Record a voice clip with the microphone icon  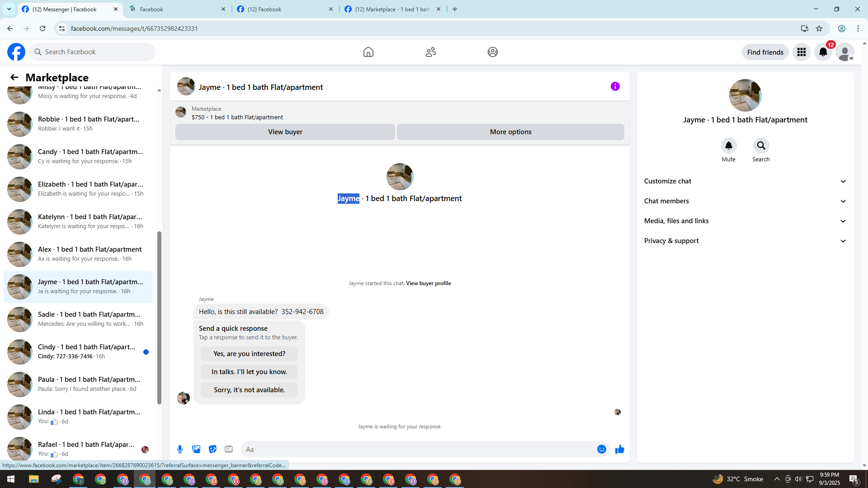coord(180,449)
